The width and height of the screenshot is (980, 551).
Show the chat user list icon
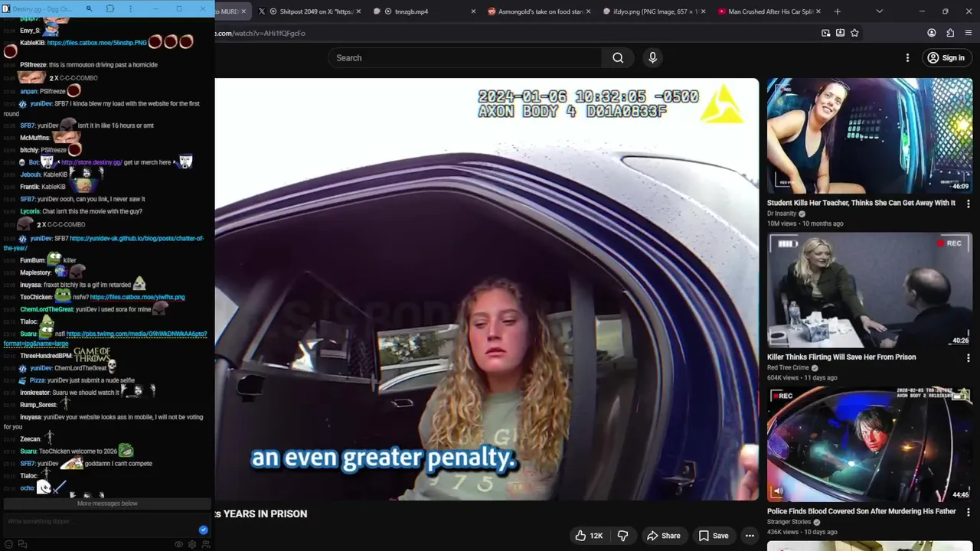[206, 544]
